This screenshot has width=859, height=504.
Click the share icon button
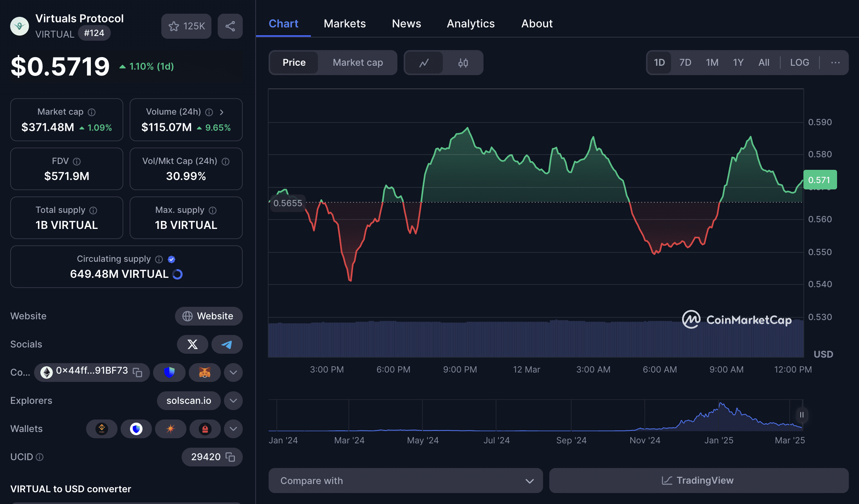click(x=230, y=26)
